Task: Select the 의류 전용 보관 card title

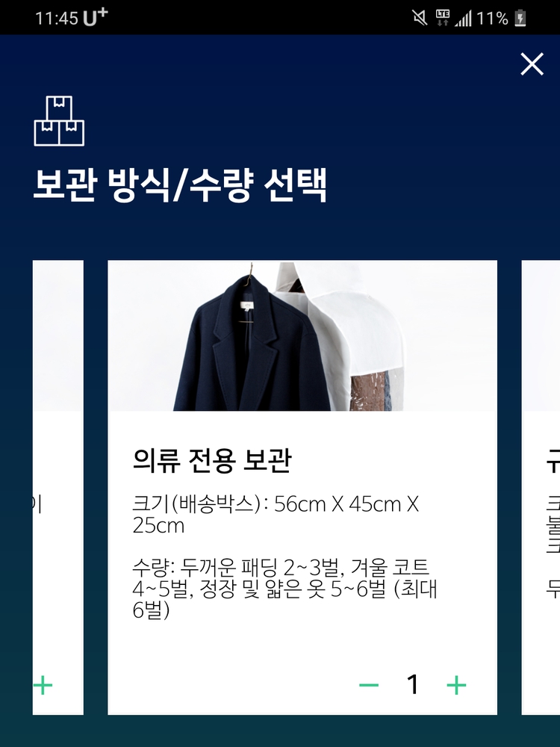Action: (212, 460)
